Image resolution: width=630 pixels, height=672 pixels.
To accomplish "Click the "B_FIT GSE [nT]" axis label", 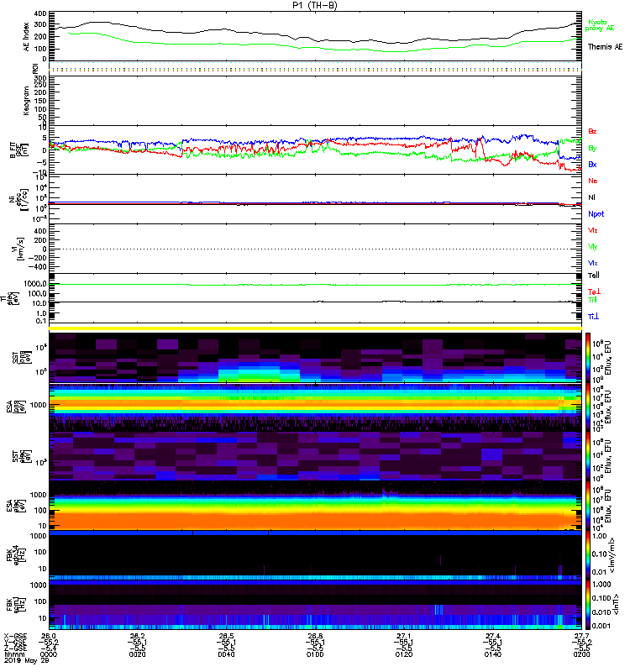I will click(18, 150).
